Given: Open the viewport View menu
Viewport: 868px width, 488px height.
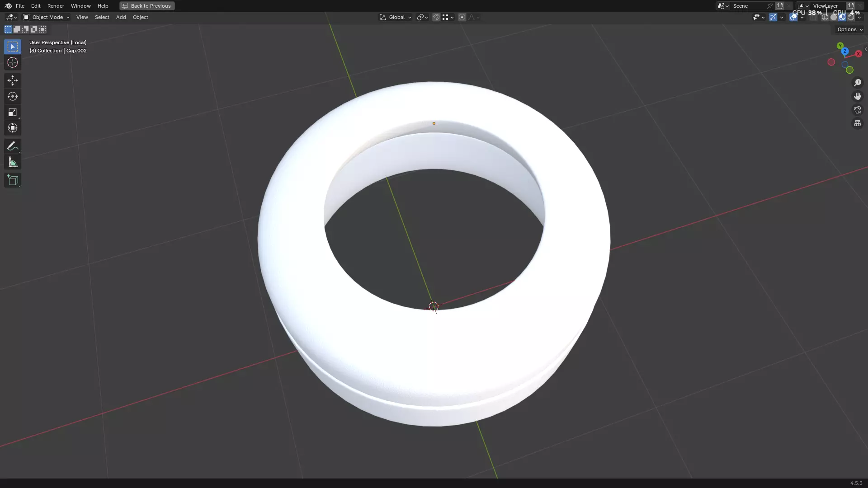Looking at the screenshot, I should point(82,17).
